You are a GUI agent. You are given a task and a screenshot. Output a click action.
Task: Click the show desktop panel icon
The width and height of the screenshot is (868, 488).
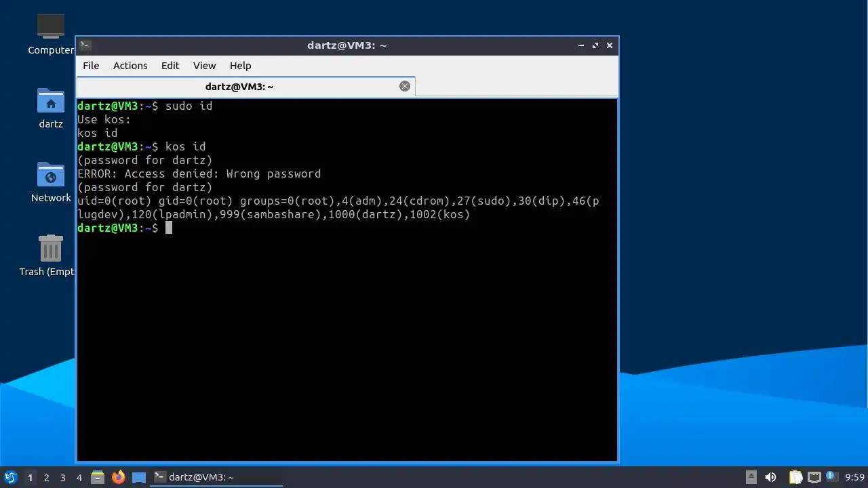[x=139, y=477]
